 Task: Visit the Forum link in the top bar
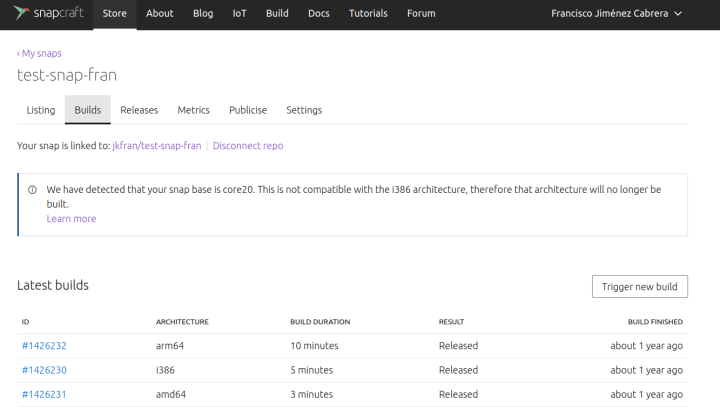tap(421, 14)
